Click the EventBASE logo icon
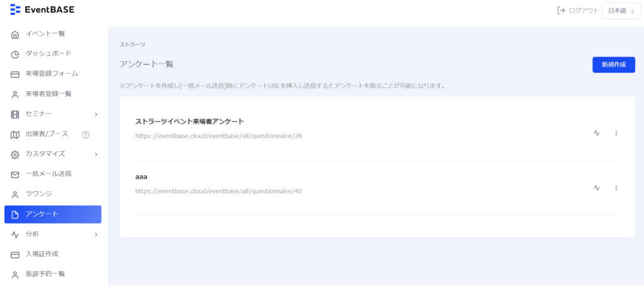 coord(15,9)
